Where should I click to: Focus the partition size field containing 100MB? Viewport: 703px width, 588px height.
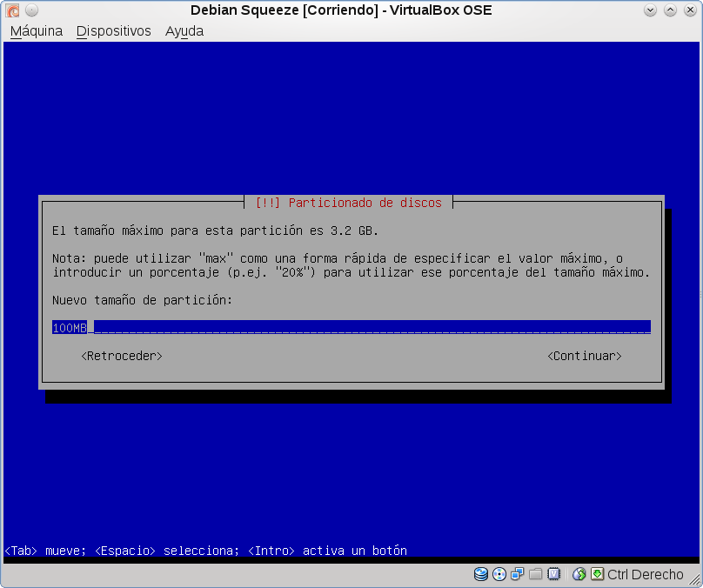[x=351, y=327]
